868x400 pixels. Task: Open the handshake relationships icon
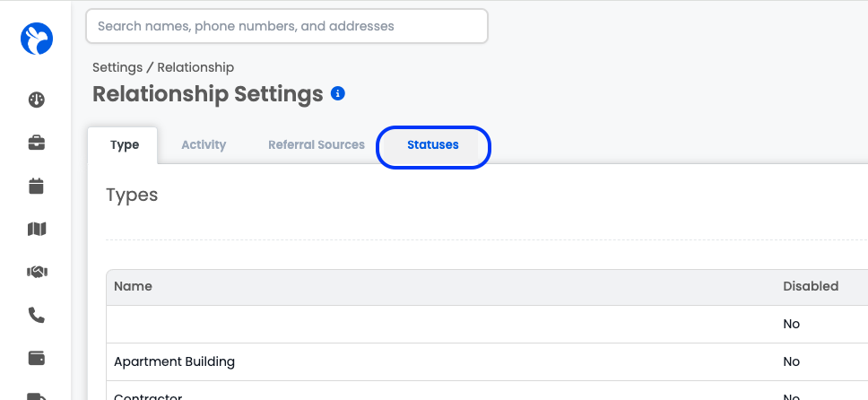[x=37, y=272]
